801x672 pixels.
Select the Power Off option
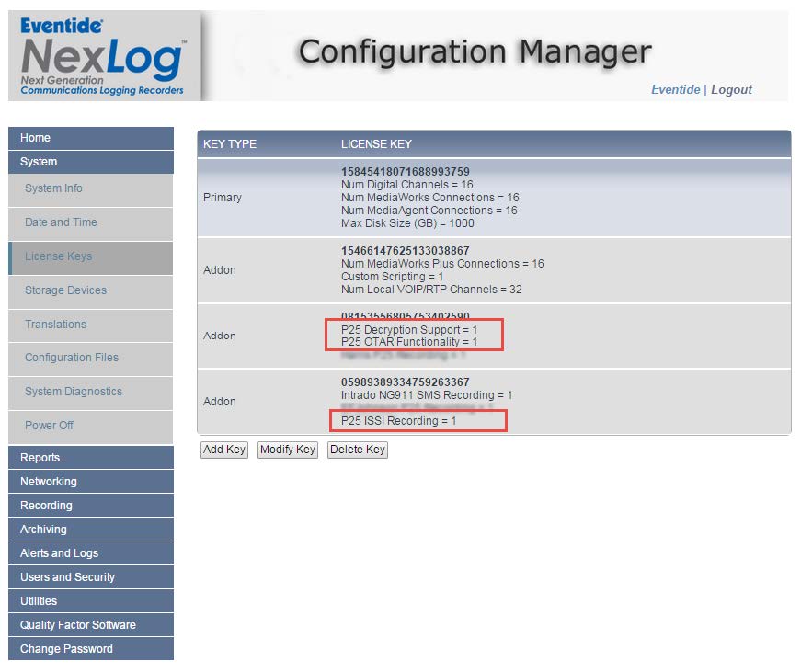90,426
